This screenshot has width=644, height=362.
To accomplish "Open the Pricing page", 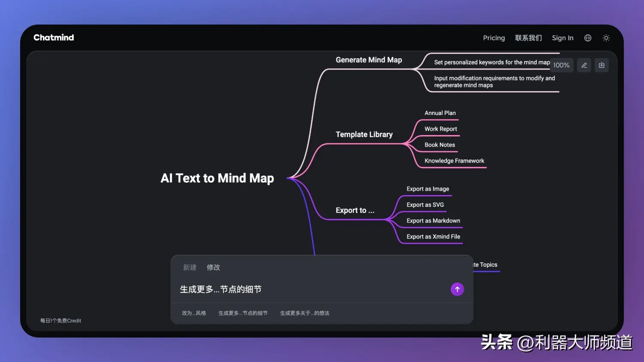I will (494, 38).
